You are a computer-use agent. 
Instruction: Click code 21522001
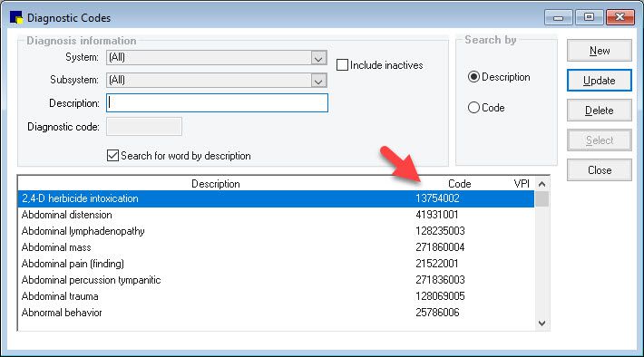[437, 264]
